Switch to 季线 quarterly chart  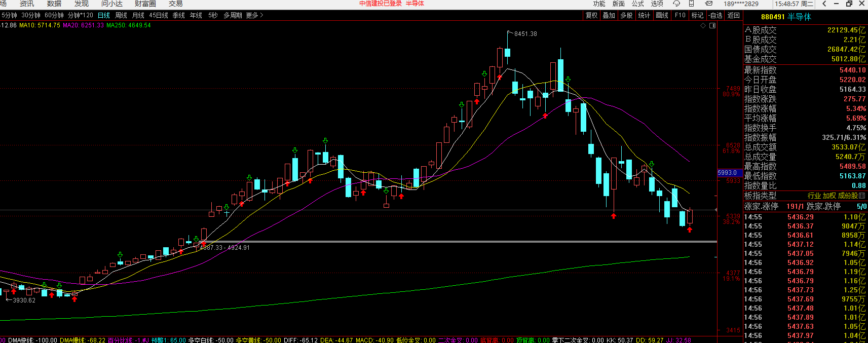(x=179, y=15)
